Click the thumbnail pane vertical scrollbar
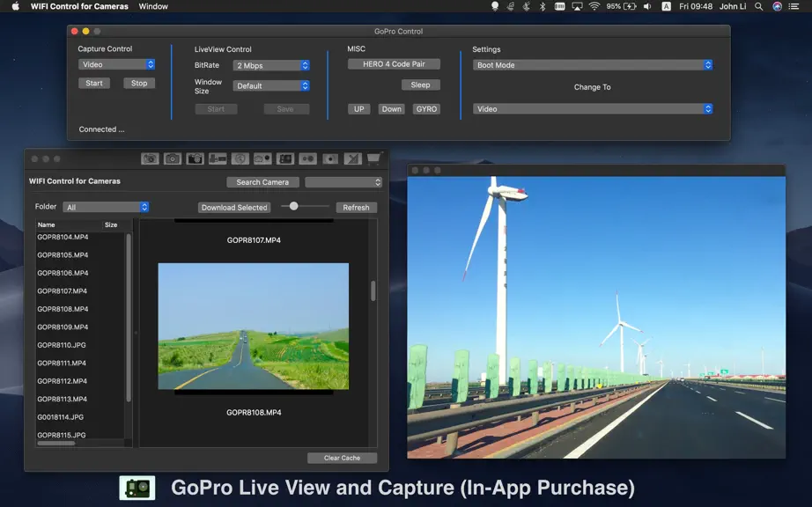812x507 pixels. click(x=373, y=290)
